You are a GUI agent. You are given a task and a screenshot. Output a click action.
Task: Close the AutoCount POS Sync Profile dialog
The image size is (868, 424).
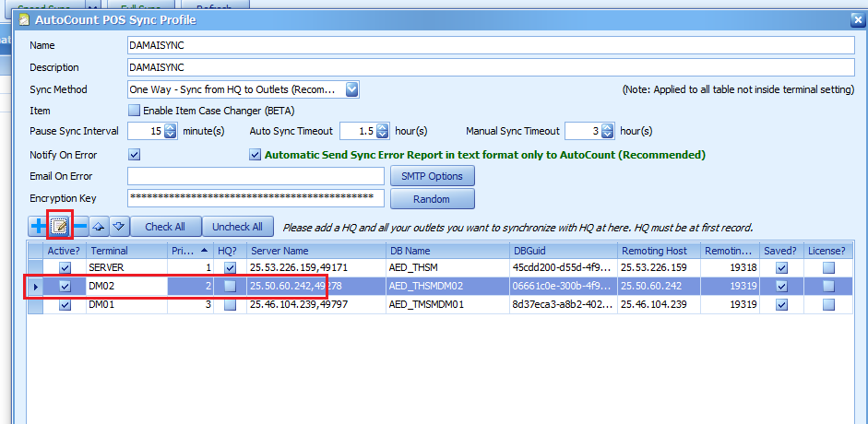click(857, 19)
